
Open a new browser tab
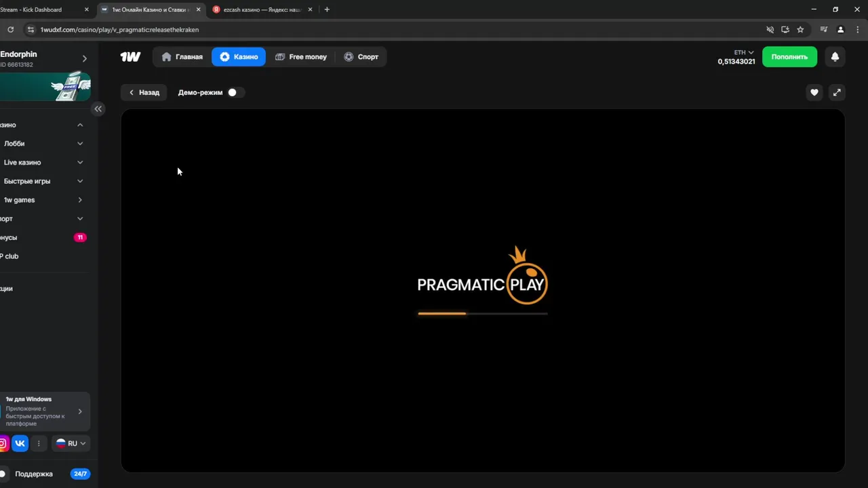click(x=327, y=9)
